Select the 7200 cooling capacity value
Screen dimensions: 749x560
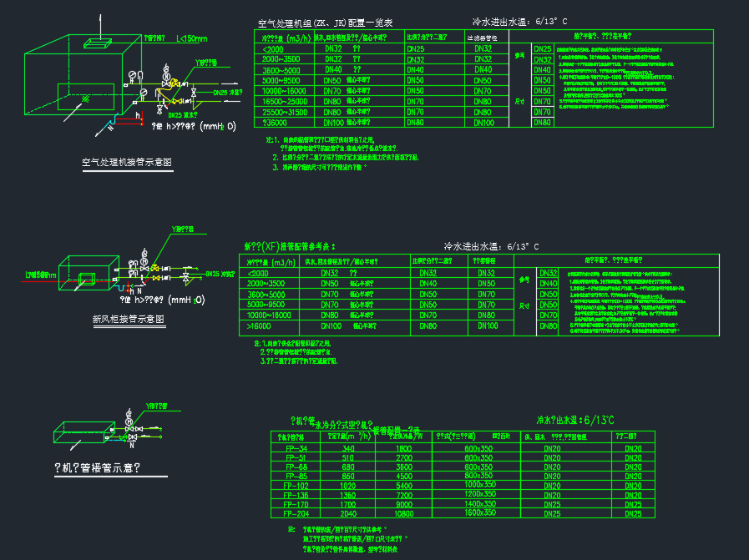coord(403,495)
